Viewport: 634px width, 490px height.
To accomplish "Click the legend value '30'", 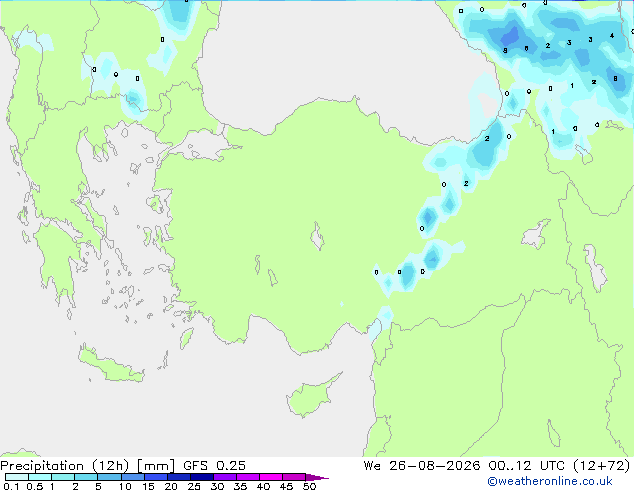I will click(x=217, y=486).
